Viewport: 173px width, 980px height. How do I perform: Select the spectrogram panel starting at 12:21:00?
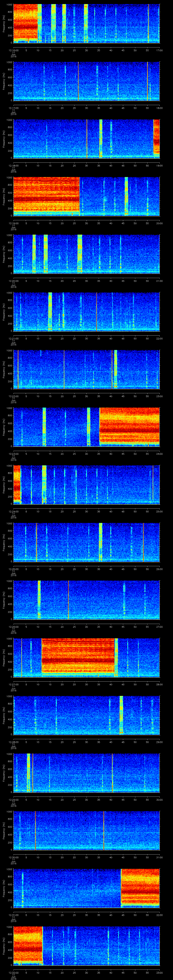point(87,312)
